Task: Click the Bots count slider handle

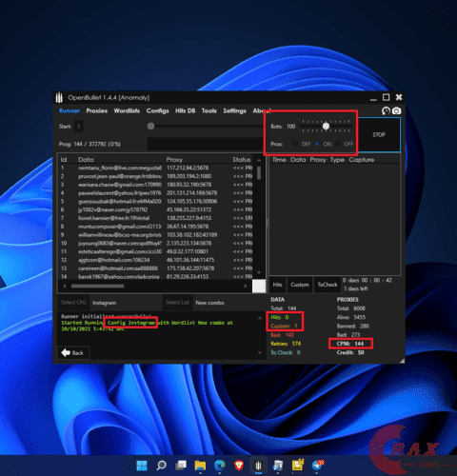Action: (326, 127)
